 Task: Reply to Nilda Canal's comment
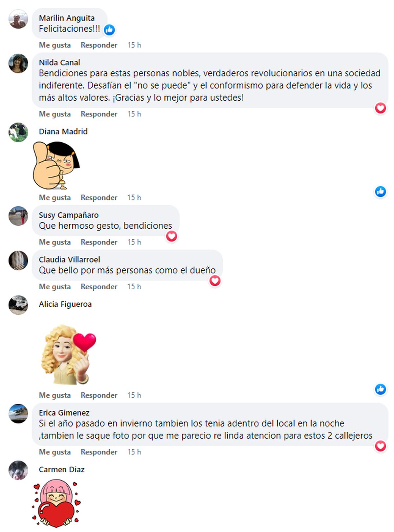point(99,114)
